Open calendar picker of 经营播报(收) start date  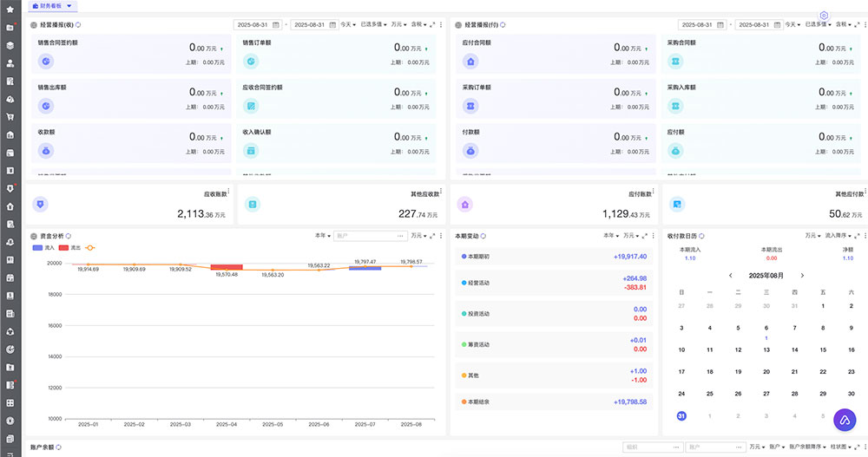pyautogui.click(x=276, y=25)
